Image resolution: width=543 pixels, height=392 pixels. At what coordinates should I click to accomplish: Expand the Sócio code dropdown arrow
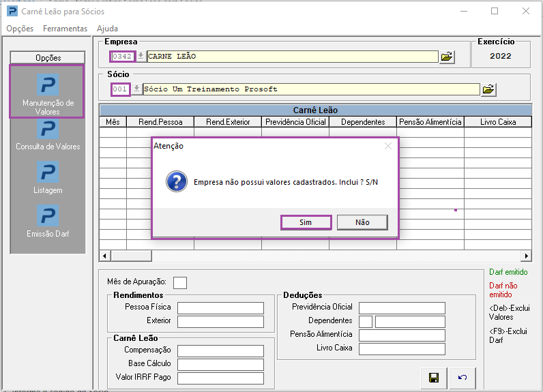click(137, 89)
